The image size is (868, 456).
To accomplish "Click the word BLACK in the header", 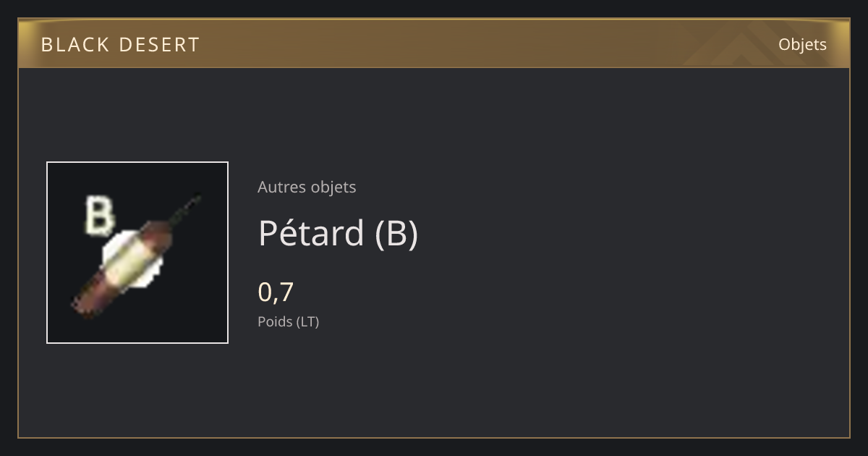I will tap(75, 45).
